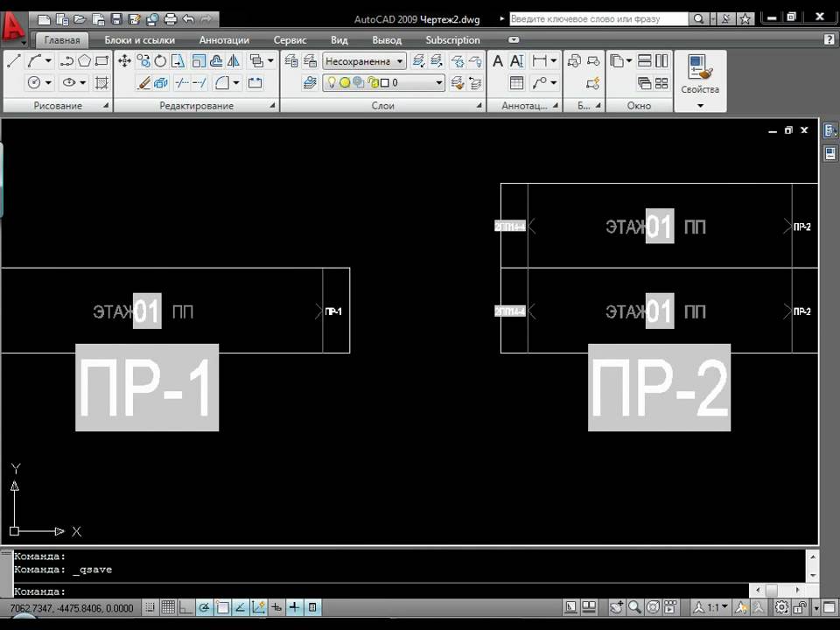The image size is (840, 630).
Task: Select the Explode tool
Action: pyautogui.click(x=160, y=82)
